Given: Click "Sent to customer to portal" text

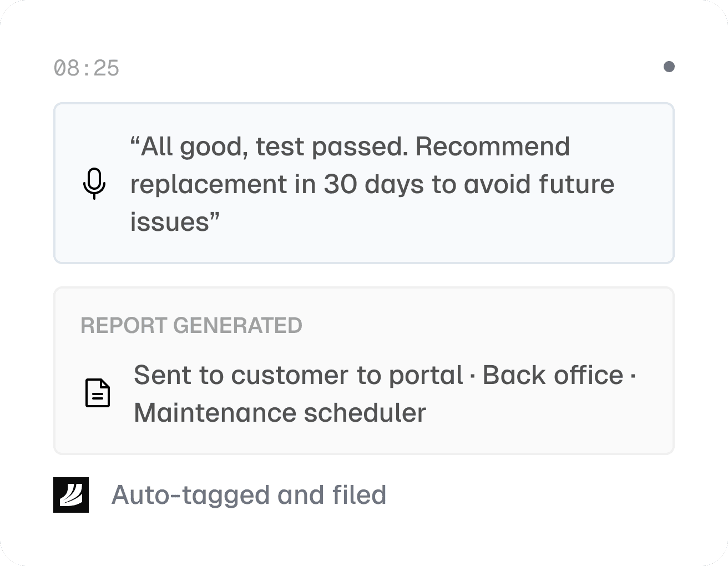Looking at the screenshot, I should (298, 375).
